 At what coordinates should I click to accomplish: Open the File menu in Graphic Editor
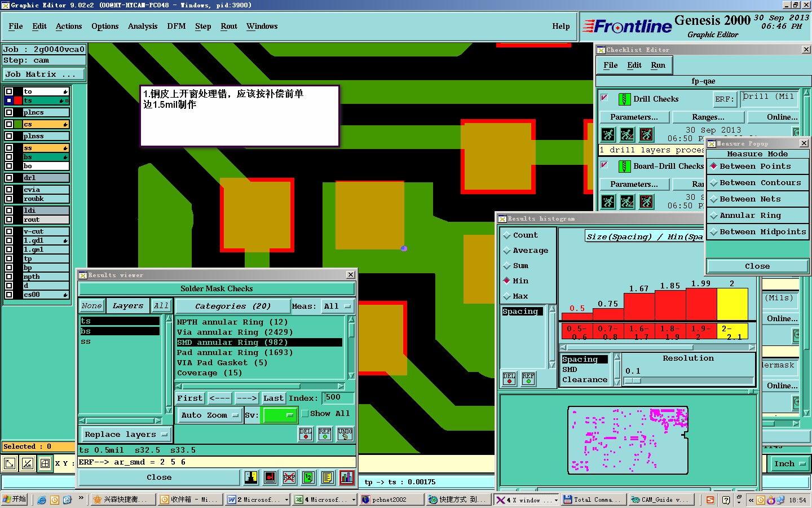tap(16, 27)
